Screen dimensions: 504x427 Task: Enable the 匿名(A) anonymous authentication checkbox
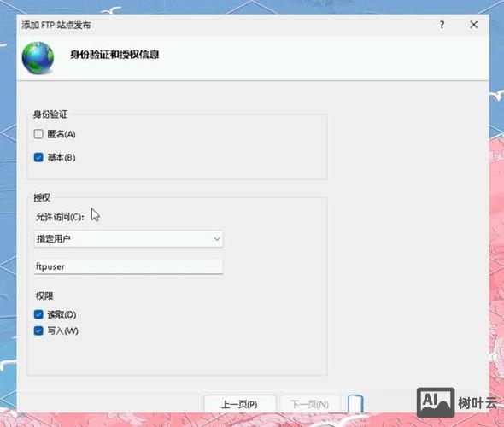click(38, 134)
